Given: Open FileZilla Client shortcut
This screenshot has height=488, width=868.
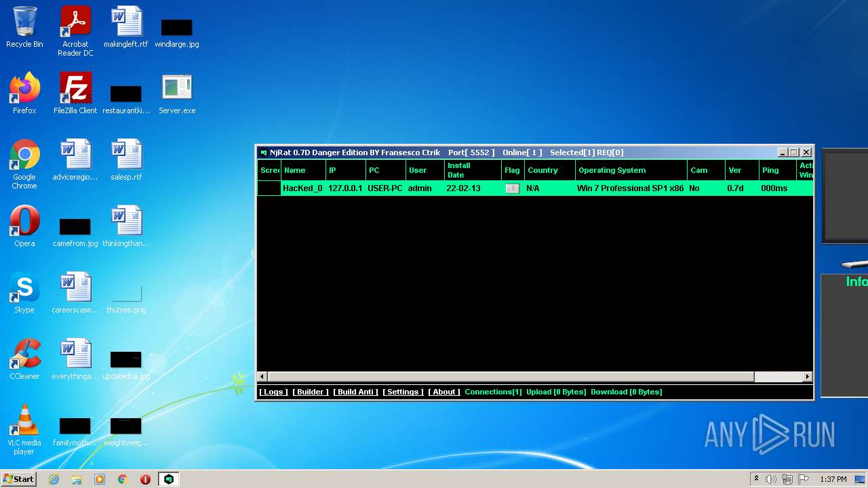Looking at the screenshot, I should point(75,94).
